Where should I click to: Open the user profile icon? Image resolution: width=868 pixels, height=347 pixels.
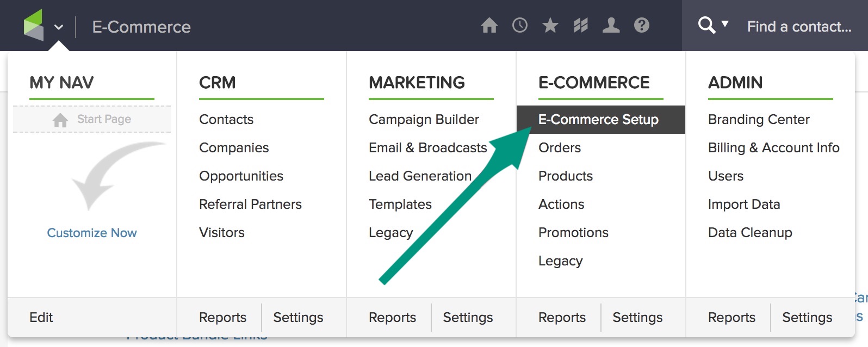click(611, 25)
